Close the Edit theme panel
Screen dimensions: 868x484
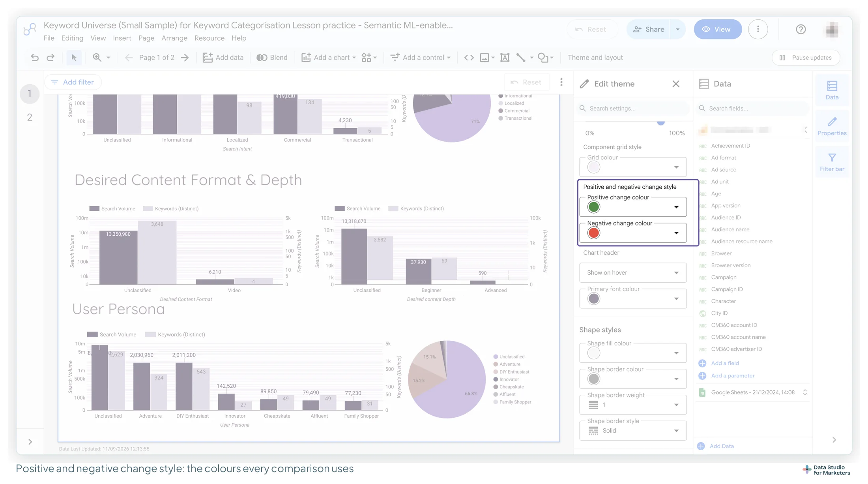coord(676,84)
